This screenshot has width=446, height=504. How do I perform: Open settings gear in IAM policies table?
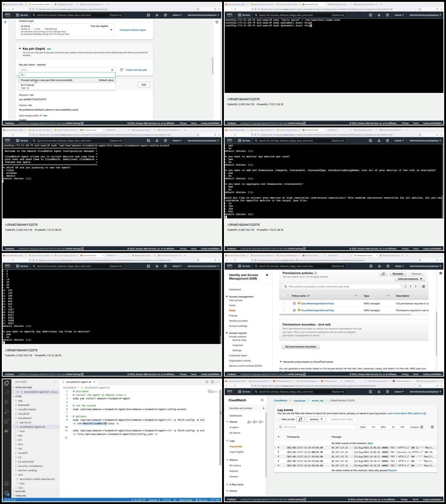pos(423,286)
